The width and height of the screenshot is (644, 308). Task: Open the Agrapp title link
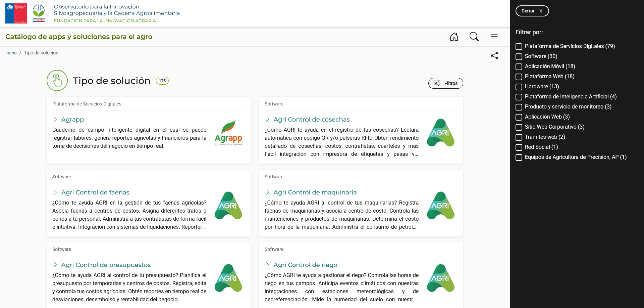point(72,120)
